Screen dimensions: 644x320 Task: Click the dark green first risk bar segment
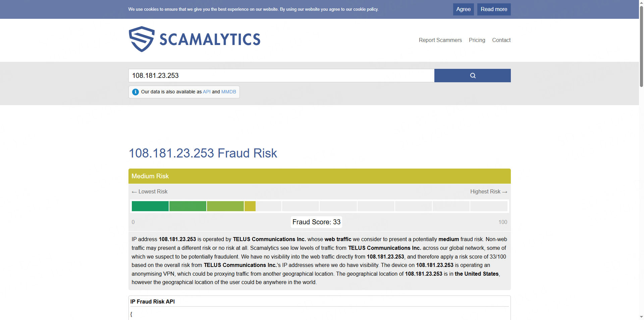click(x=150, y=206)
